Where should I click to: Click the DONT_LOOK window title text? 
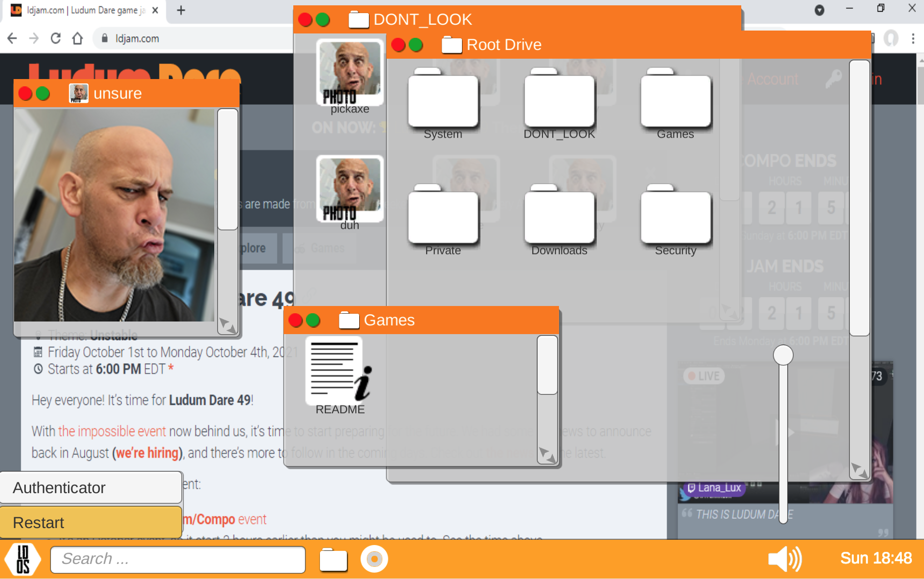pyautogui.click(x=422, y=19)
